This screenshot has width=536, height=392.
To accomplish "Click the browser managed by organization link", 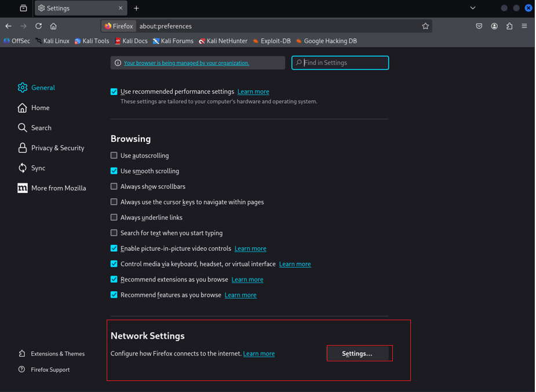I will click(187, 63).
